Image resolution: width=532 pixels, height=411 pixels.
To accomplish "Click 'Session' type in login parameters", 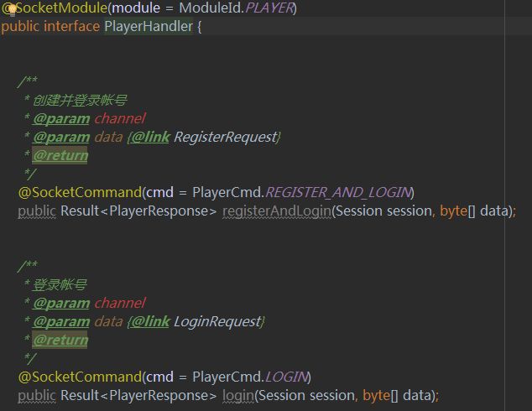I will coord(282,396).
